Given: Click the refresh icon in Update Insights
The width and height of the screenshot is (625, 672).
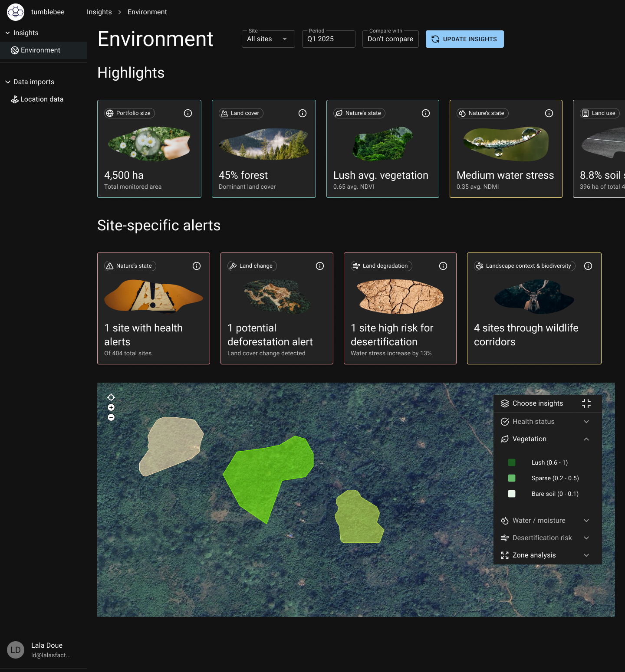Looking at the screenshot, I should tap(435, 39).
